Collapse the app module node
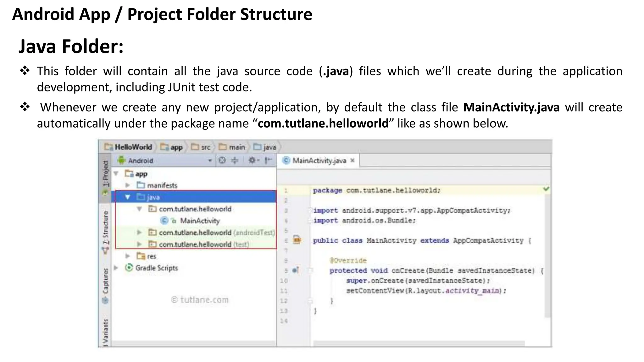This screenshot has height=362, width=644. pyautogui.click(x=116, y=173)
